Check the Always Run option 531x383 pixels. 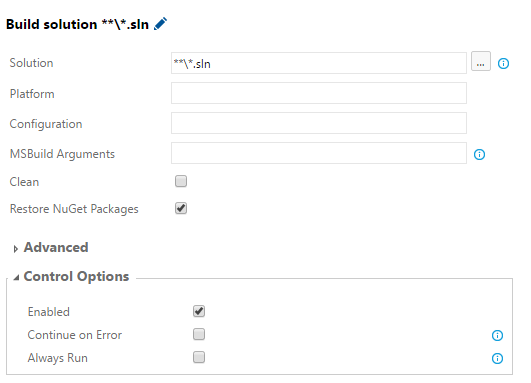click(199, 357)
